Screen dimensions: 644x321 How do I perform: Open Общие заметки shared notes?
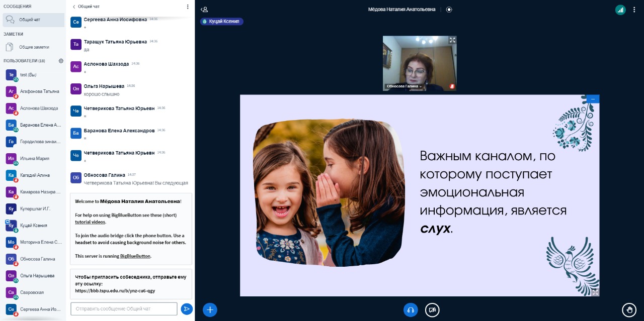coord(34,47)
